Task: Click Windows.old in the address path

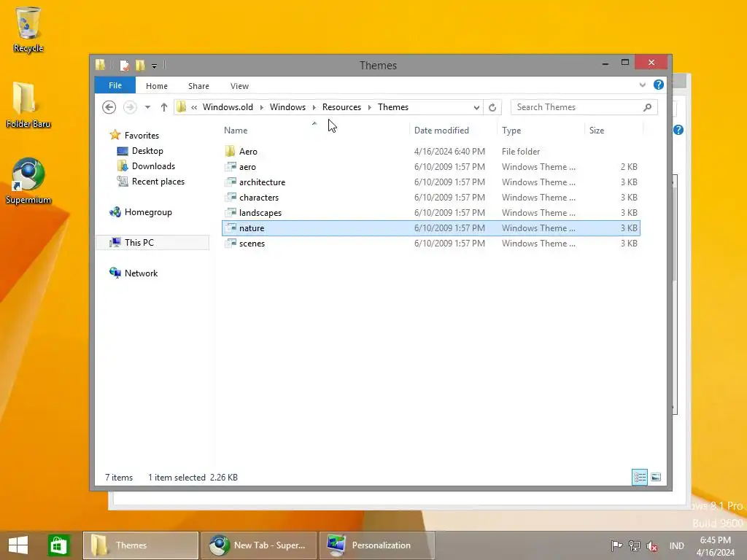Action: point(228,107)
